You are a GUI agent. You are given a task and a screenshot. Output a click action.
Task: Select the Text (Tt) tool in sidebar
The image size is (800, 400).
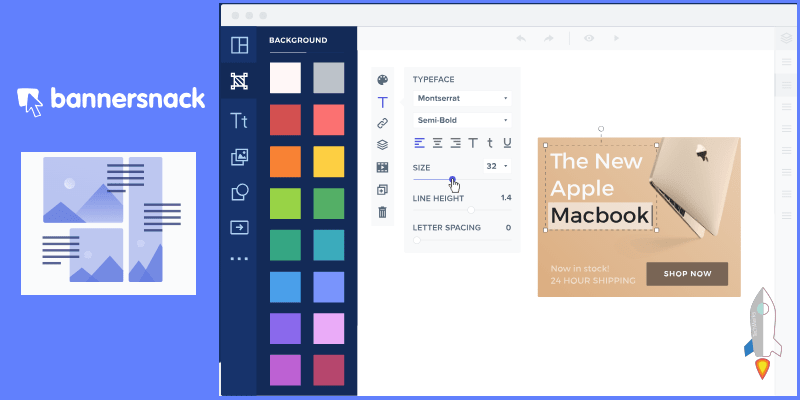[238, 121]
